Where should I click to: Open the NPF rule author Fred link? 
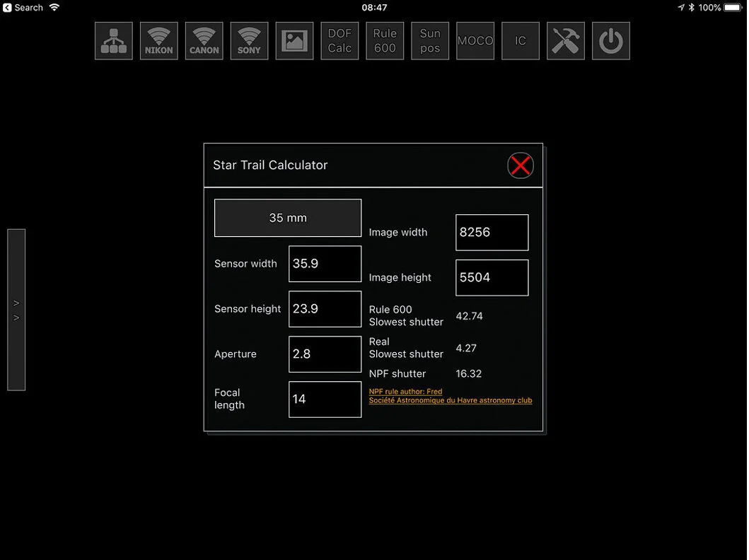click(405, 392)
